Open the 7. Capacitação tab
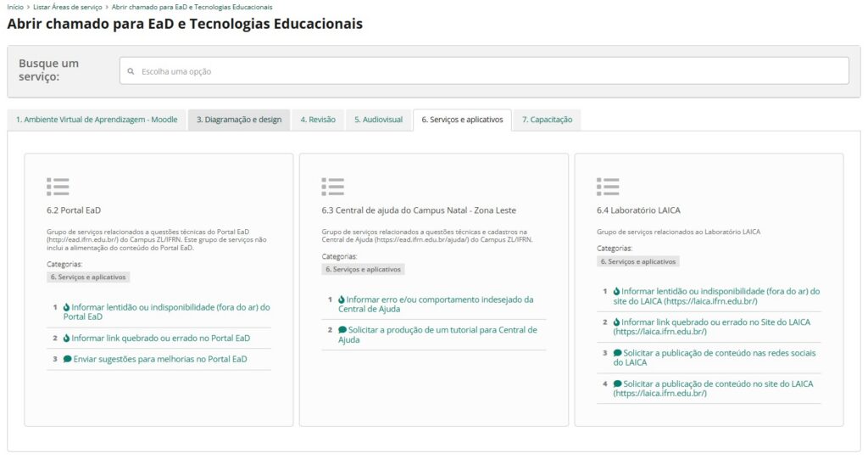868x459 pixels. coord(547,120)
